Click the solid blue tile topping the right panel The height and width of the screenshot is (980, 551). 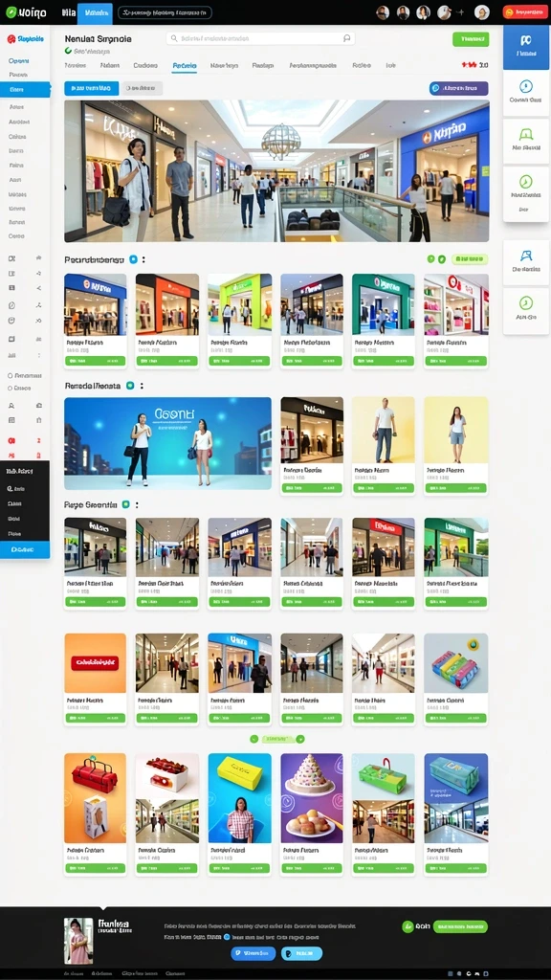pos(526,46)
